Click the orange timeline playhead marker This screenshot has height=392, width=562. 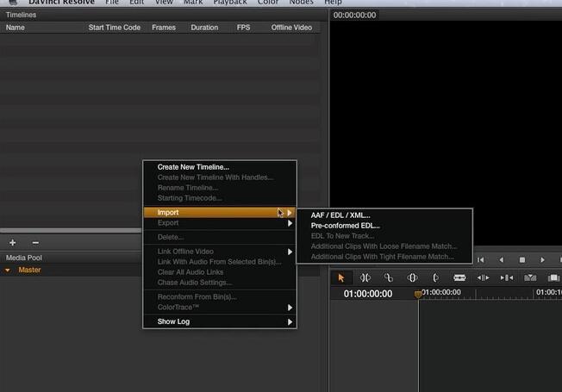coord(418,294)
